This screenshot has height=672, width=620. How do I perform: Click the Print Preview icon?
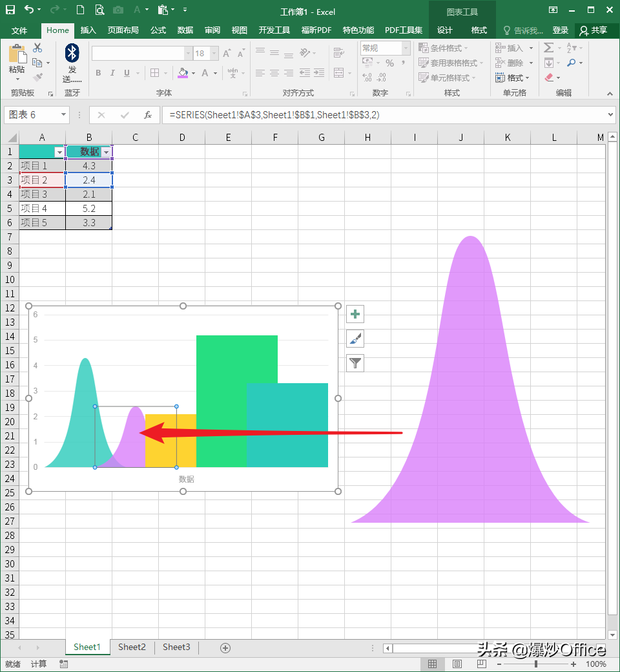99,10
